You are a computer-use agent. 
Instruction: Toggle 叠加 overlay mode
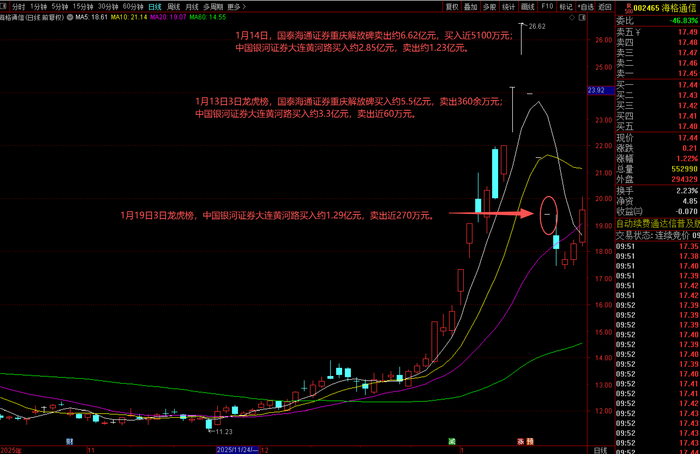[x=471, y=7]
